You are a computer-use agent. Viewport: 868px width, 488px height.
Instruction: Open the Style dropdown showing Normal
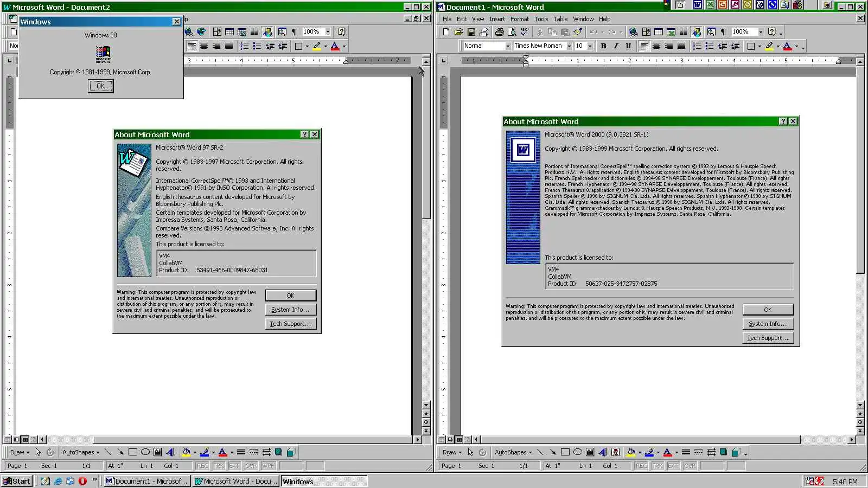(x=508, y=46)
